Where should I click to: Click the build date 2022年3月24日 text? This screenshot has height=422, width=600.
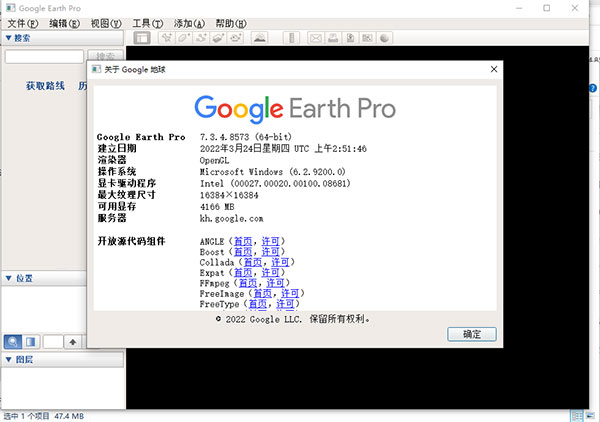tap(283, 148)
